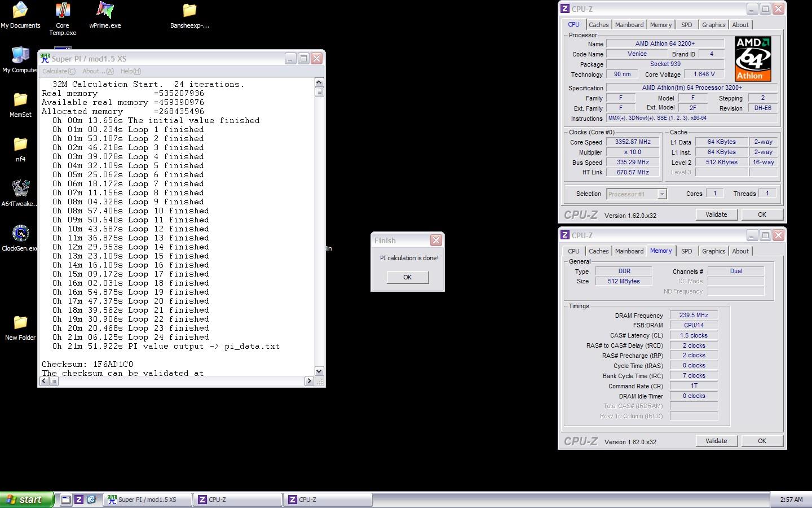Switch to Caches tab in upper CPU-Z window
The height and width of the screenshot is (508, 812).
(599, 25)
